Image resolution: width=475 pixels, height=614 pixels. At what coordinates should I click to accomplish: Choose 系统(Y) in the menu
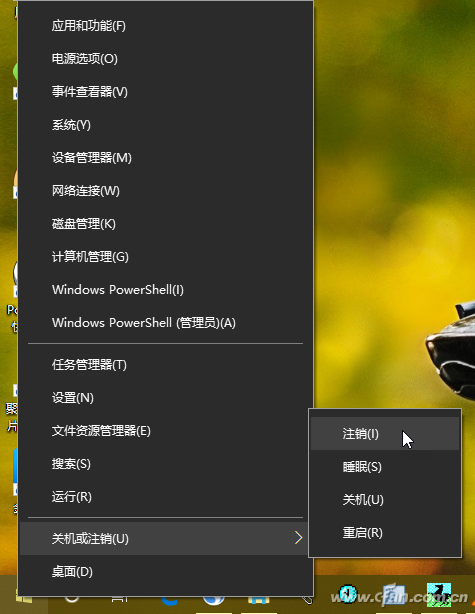(x=165, y=125)
